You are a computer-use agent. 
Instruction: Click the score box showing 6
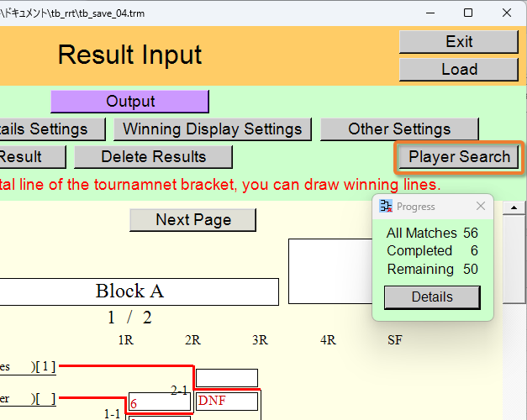[x=160, y=402]
